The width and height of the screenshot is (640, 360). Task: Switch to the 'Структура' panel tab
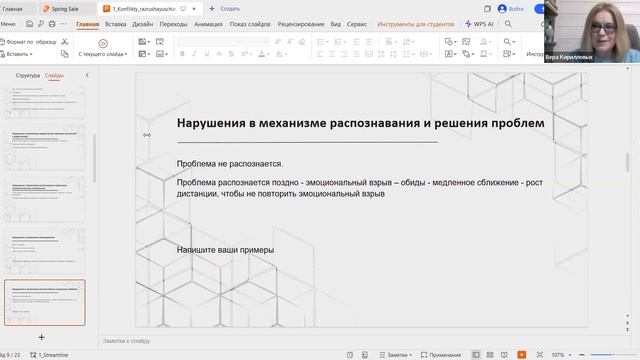pos(28,75)
